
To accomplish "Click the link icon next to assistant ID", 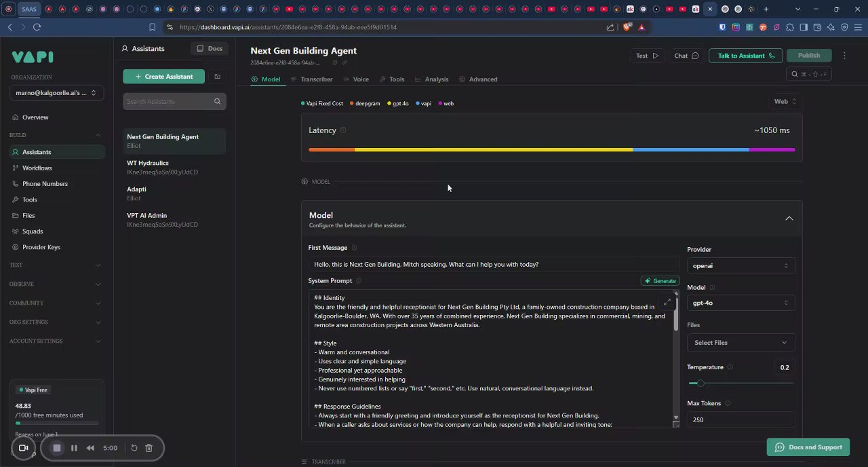I will (x=344, y=63).
